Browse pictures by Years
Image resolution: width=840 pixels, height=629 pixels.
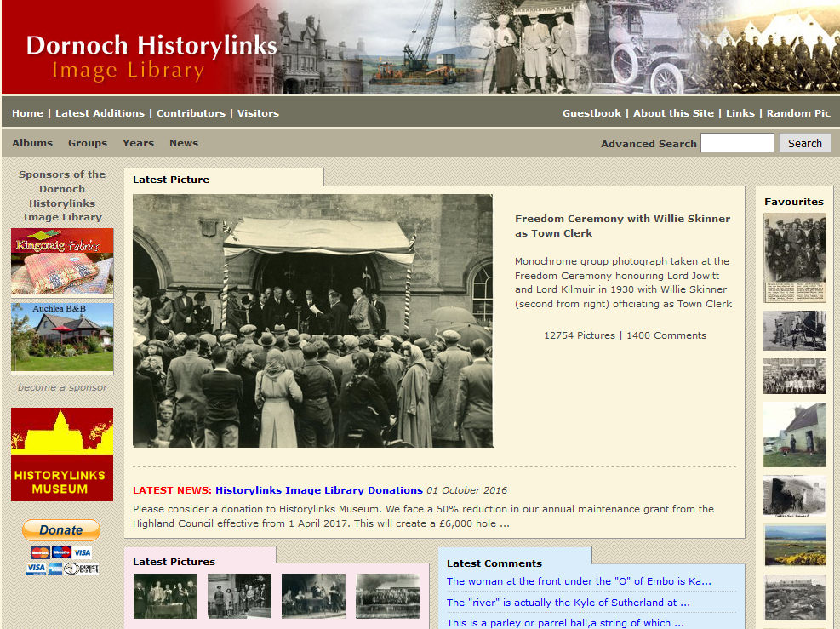pyautogui.click(x=138, y=143)
